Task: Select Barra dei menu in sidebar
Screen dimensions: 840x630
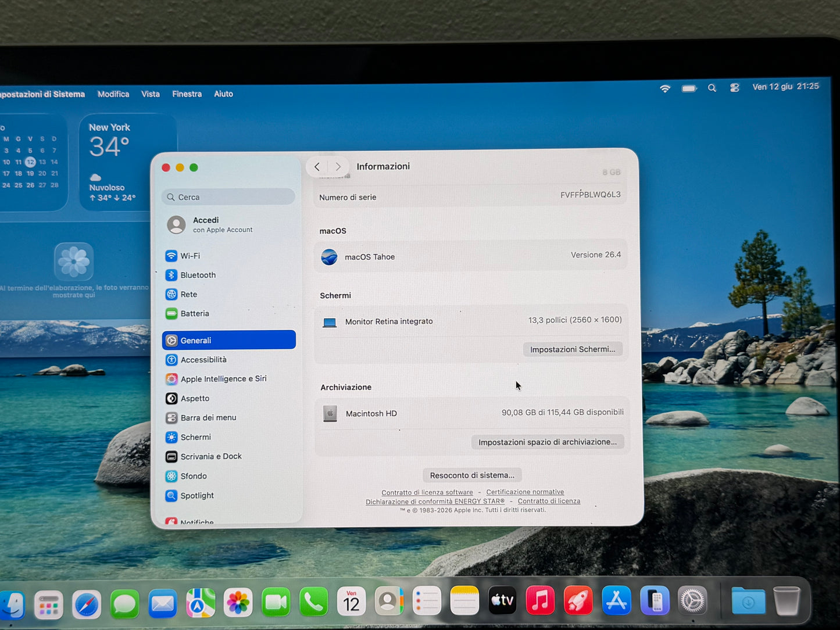Action: tap(228, 417)
